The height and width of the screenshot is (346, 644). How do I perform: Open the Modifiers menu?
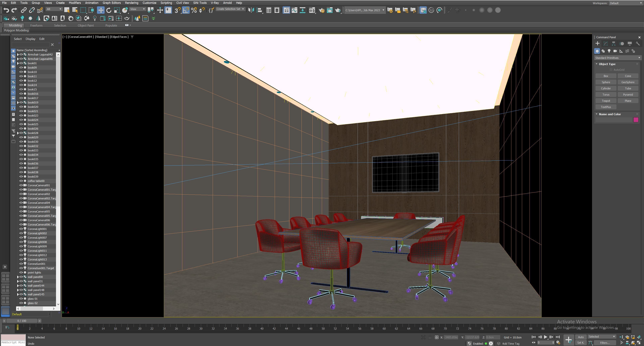coord(74,3)
